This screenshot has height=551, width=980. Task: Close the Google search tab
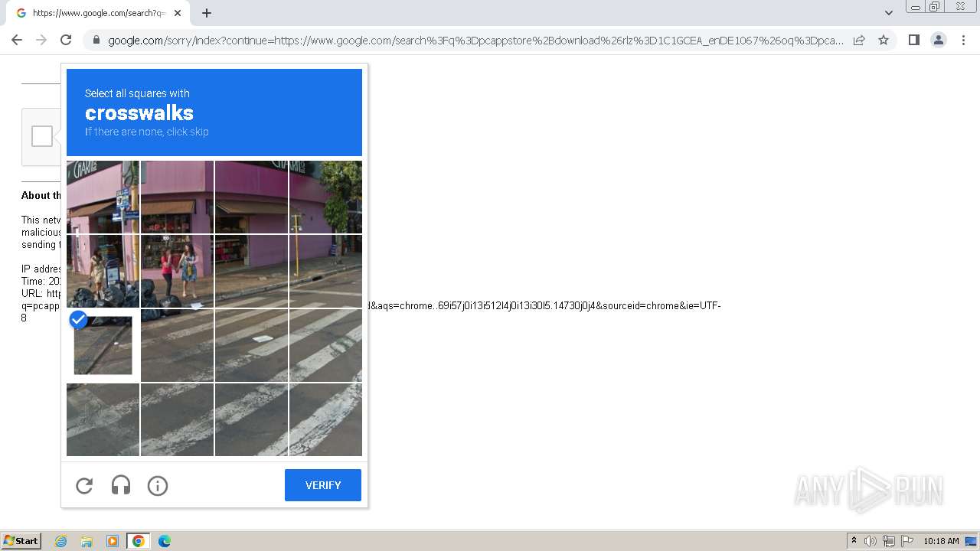pyautogui.click(x=178, y=13)
